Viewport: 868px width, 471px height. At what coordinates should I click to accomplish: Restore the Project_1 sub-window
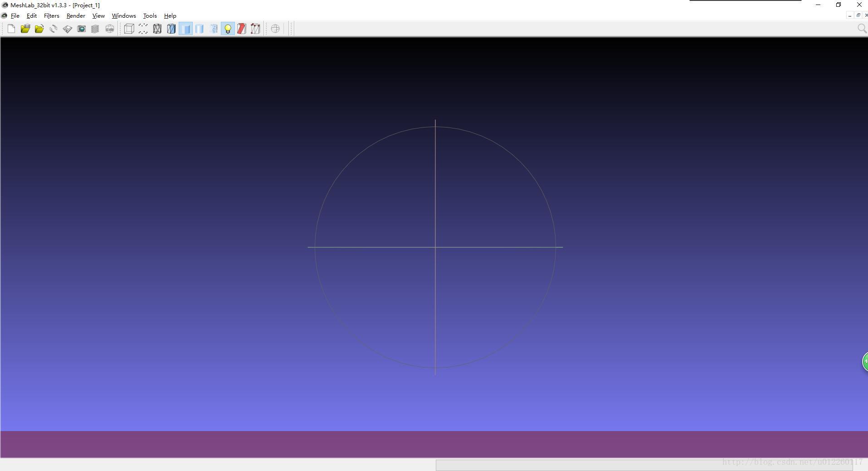pyautogui.click(x=858, y=15)
